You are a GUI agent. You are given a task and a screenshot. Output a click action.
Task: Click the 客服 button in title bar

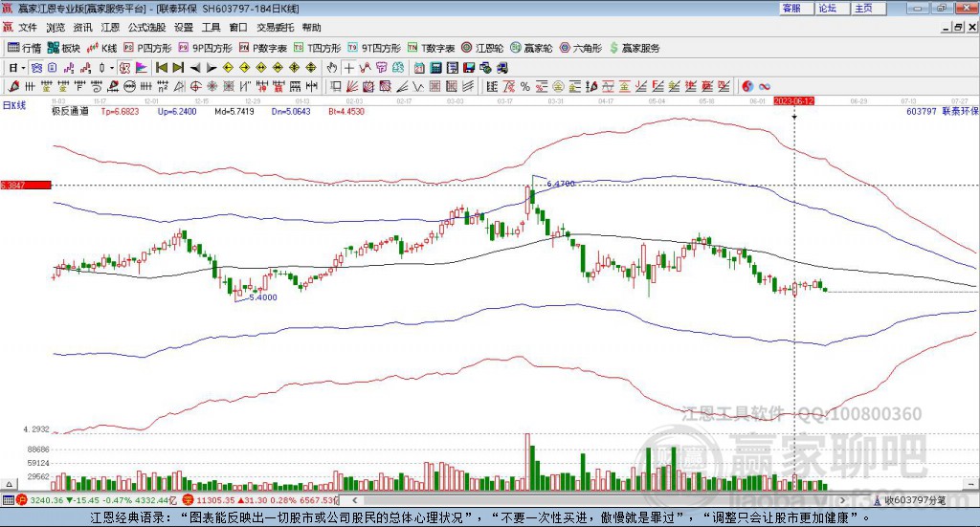[796, 8]
